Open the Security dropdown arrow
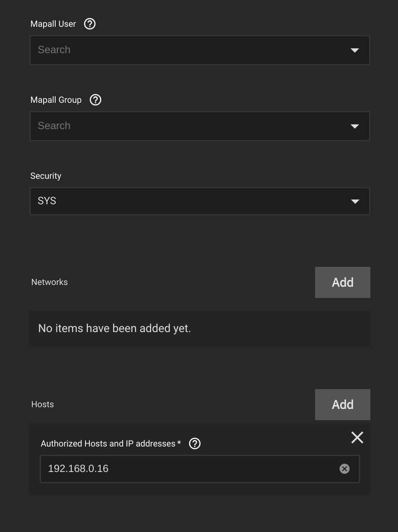 point(355,201)
